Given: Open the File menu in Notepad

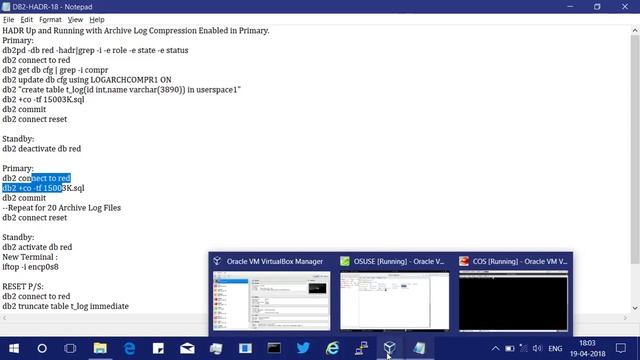Looking at the screenshot, I should coord(8,20).
